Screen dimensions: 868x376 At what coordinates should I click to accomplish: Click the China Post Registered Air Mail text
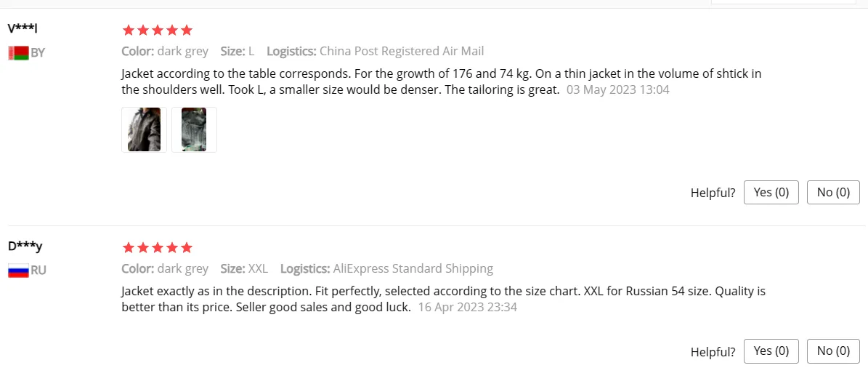(x=402, y=52)
